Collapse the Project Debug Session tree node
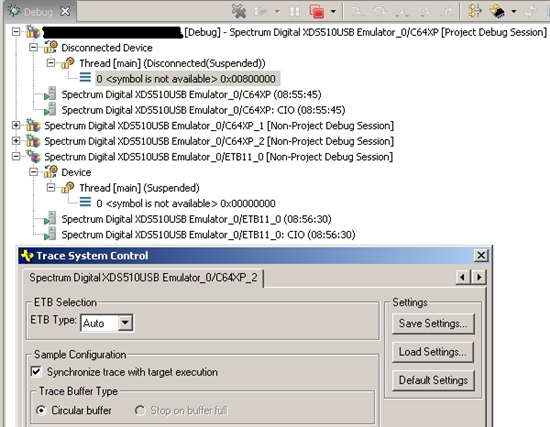 16,32
